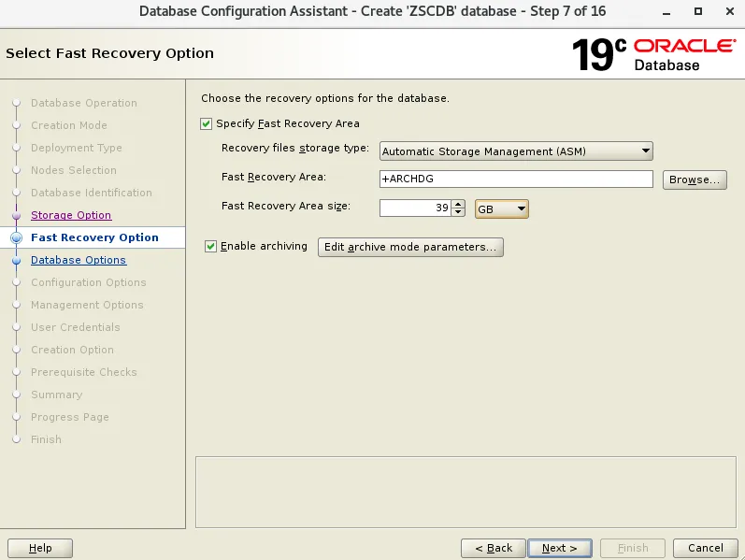The height and width of the screenshot is (560, 745).
Task: Open the Recovery files storage type dropdown
Action: click(516, 151)
